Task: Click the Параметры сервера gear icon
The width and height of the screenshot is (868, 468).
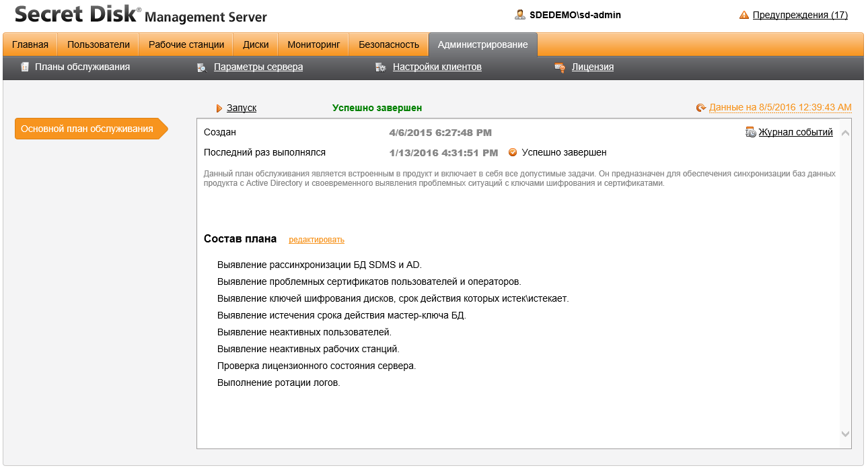Action: (x=201, y=67)
